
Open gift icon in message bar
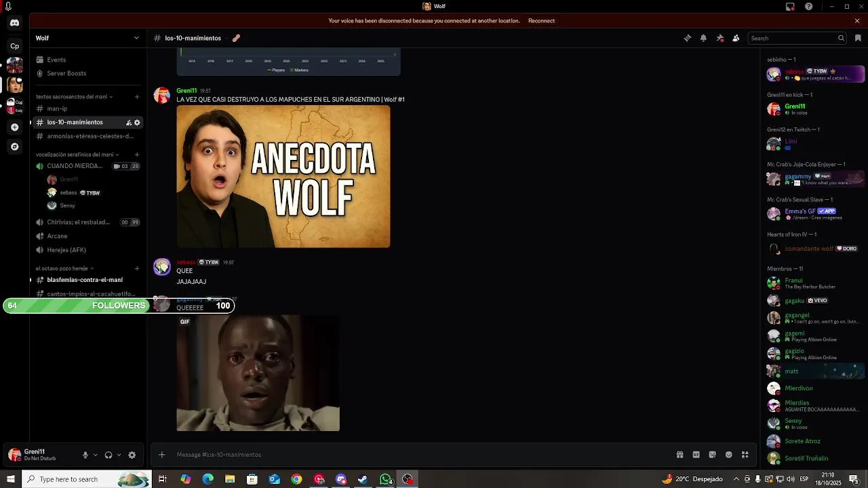(679, 455)
